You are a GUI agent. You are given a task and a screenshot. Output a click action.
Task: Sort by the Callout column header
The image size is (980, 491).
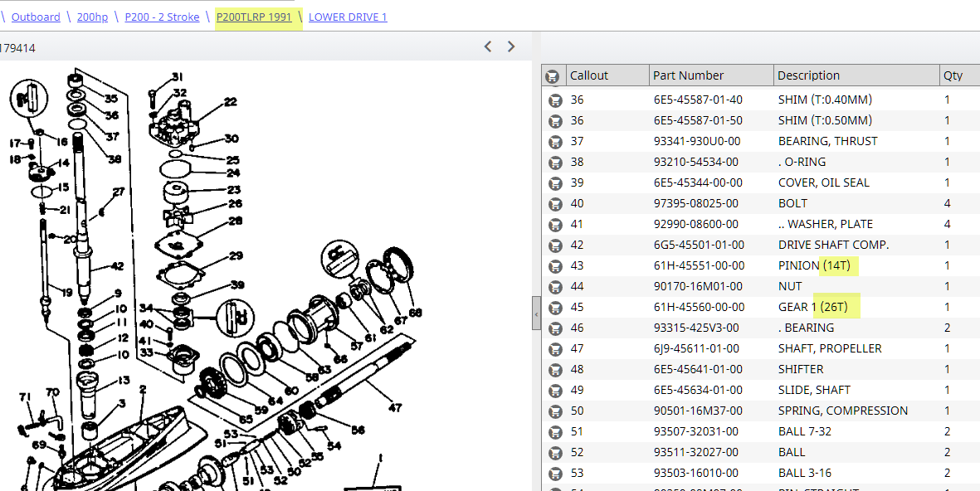(607, 75)
